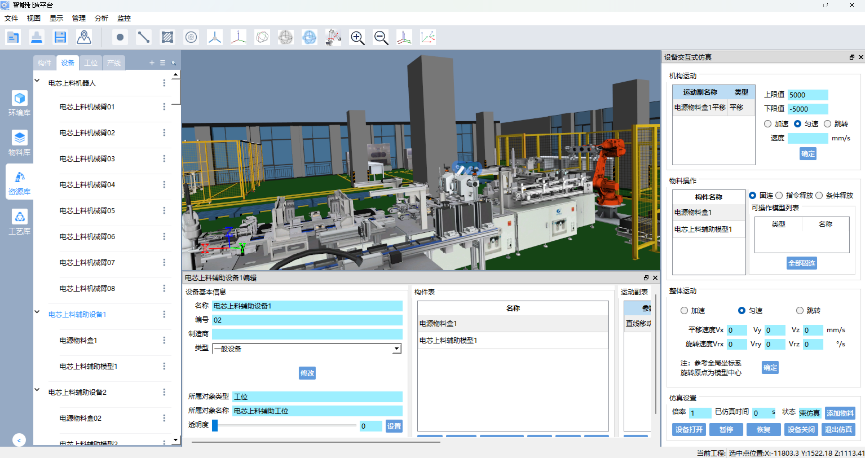Select 加速 radio in 机构运动 section

click(767, 124)
